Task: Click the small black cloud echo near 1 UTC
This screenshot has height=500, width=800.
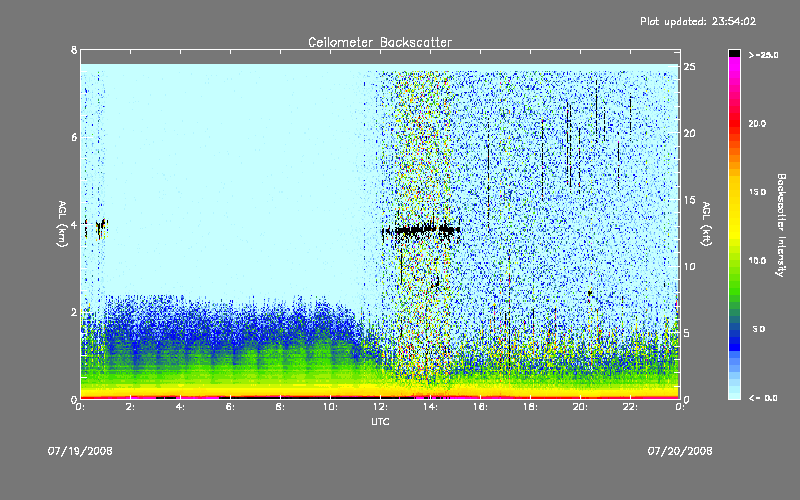Action: 101,227
